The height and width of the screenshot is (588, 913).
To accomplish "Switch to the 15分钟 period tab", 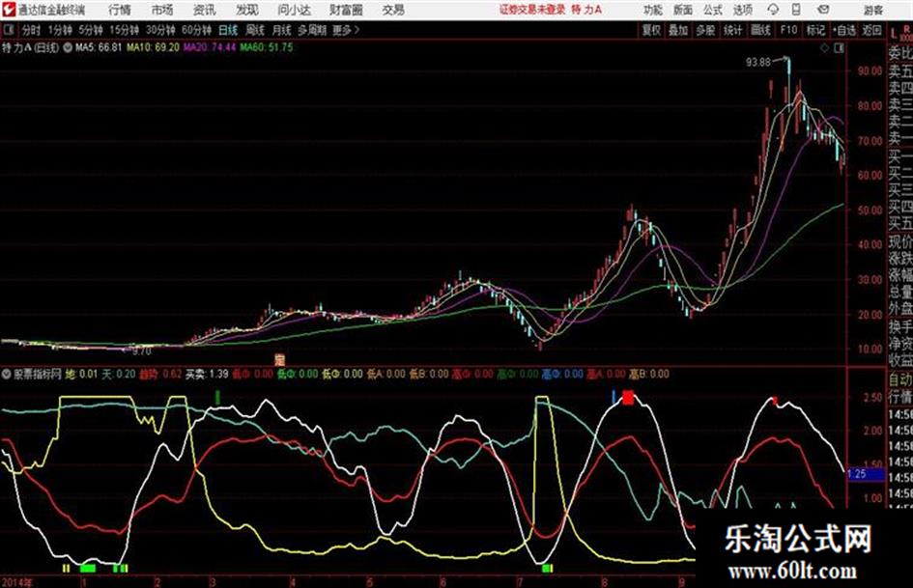I will point(124,30).
